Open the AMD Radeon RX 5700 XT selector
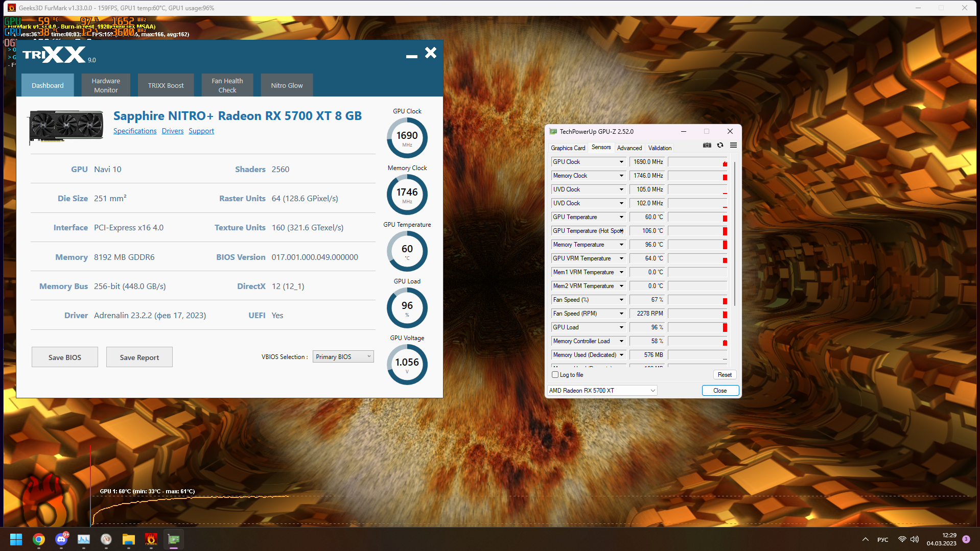 [x=602, y=391]
